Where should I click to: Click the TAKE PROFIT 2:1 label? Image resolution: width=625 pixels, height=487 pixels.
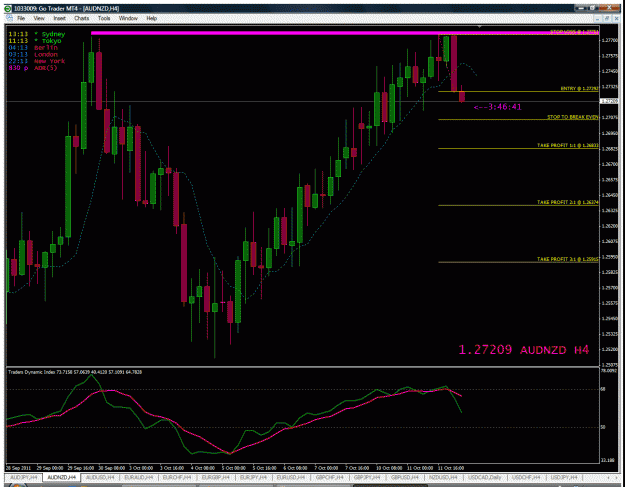tap(568, 202)
